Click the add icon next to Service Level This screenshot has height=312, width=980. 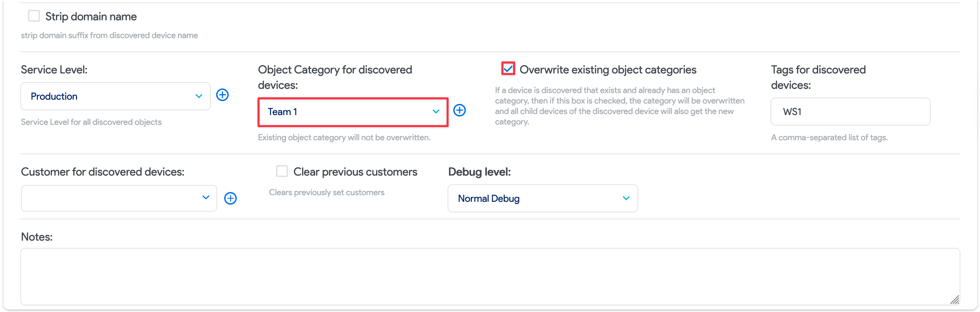coord(222,95)
